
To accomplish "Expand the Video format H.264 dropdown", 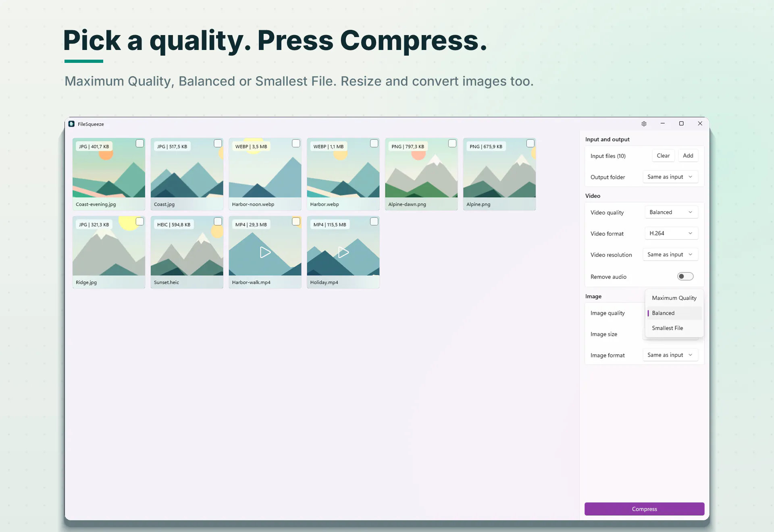I will [671, 233].
